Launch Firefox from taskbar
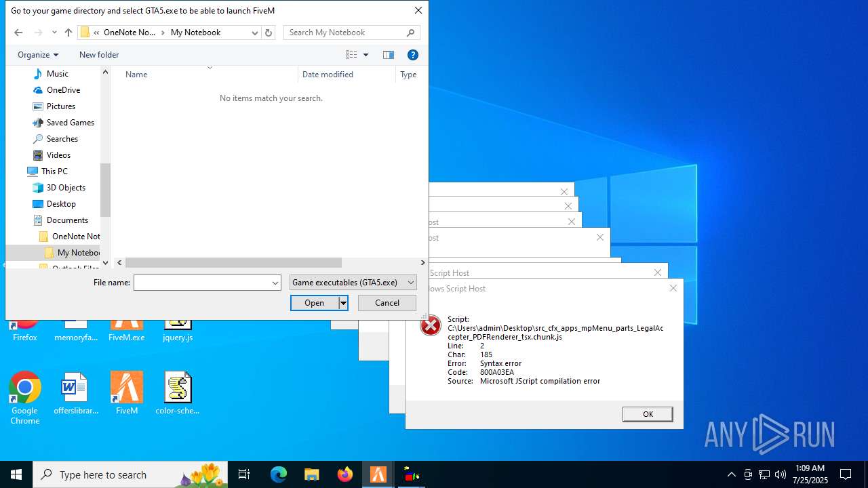Viewport: 868px width, 488px height. [345, 474]
